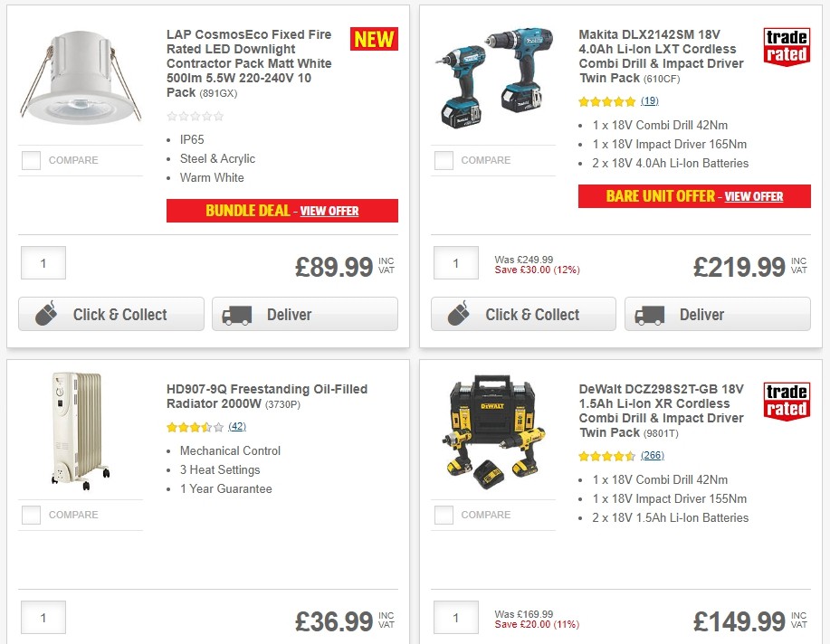Click the truck icon on LAP downlight Deliver button
Viewport: 830px width, 644px height.
(x=237, y=314)
